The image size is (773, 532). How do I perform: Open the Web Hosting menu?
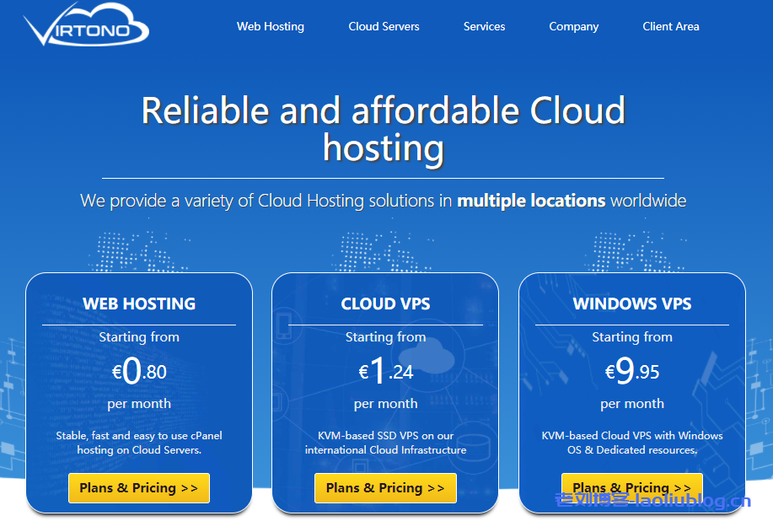click(270, 26)
